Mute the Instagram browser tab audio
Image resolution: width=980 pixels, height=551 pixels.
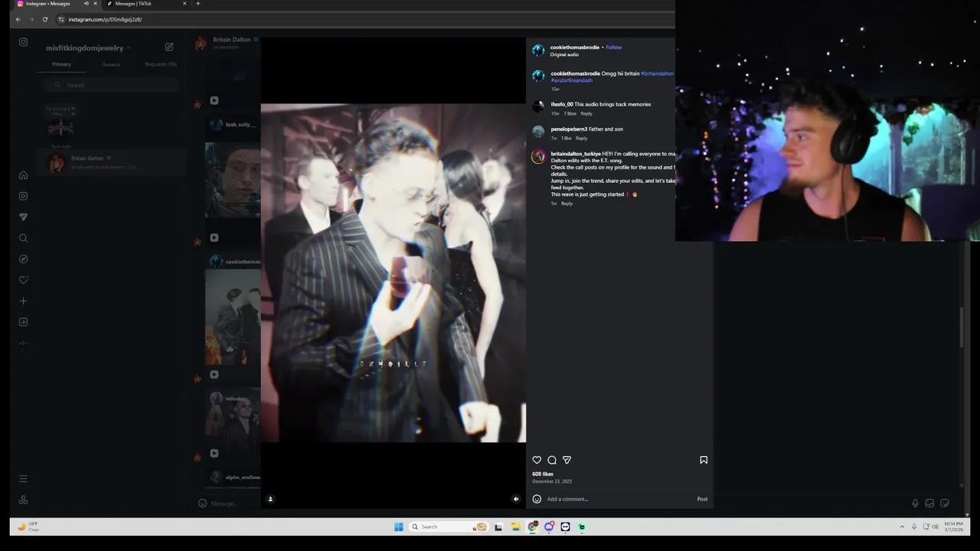point(86,4)
